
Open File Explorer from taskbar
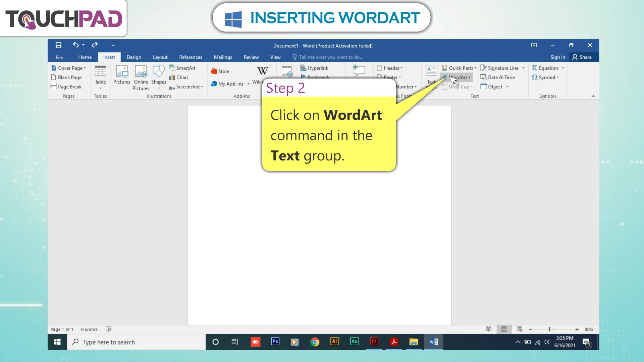(x=414, y=342)
